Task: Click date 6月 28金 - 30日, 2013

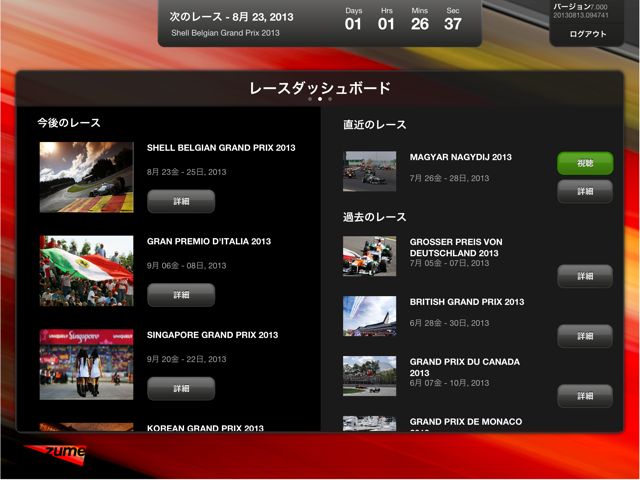Action: coord(449,323)
